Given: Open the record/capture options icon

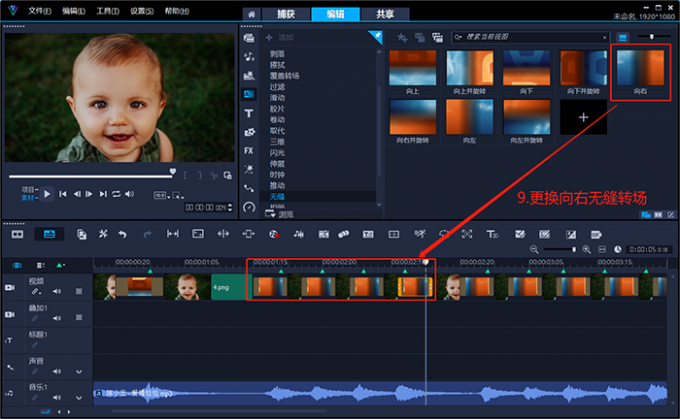Looking at the screenshot, I should pyautogui.click(x=274, y=234).
